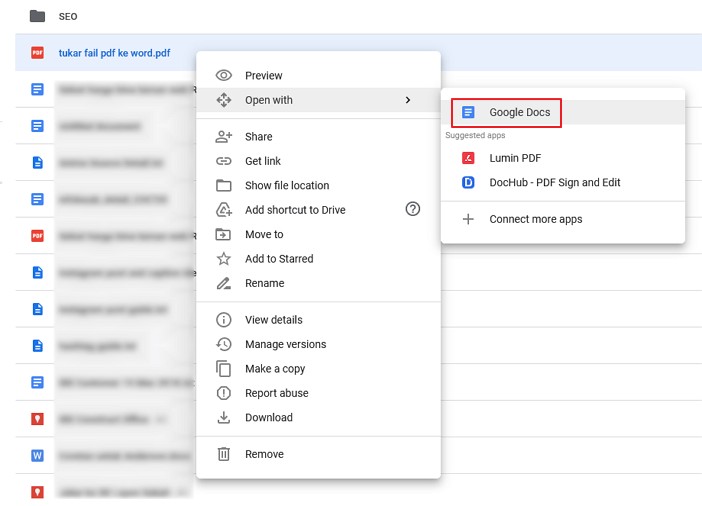The height and width of the screenshot is (506, 702).
Task: Choose Move to from the menu
Action: [x=318, y=234]
